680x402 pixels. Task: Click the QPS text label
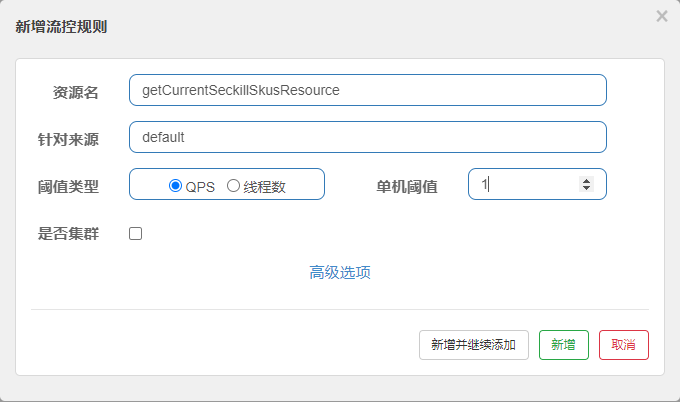200,187
